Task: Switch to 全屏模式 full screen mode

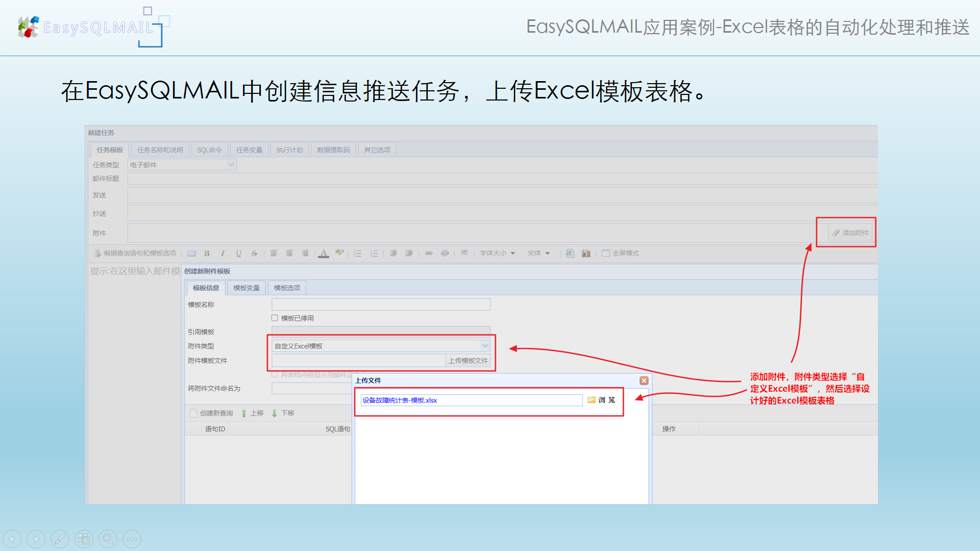Action: coord(620,254)
